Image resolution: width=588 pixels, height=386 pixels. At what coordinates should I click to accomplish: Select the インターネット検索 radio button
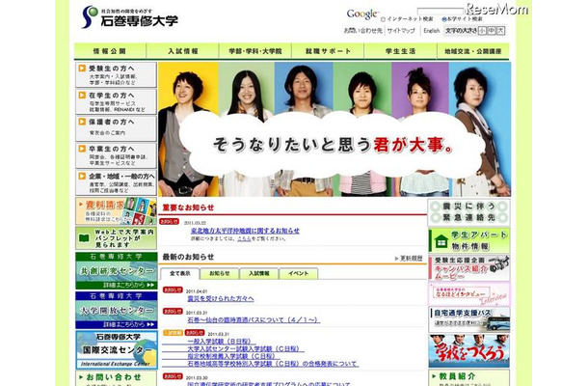383,19
